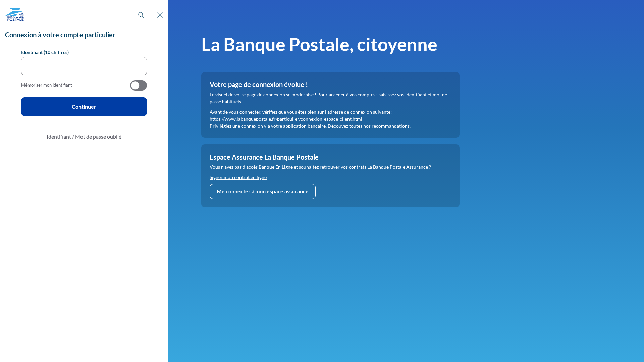This screenshot has height=362, width=644.
Task: Click La Banque Postale, citoyenne title
Action: tap(319, 44)
